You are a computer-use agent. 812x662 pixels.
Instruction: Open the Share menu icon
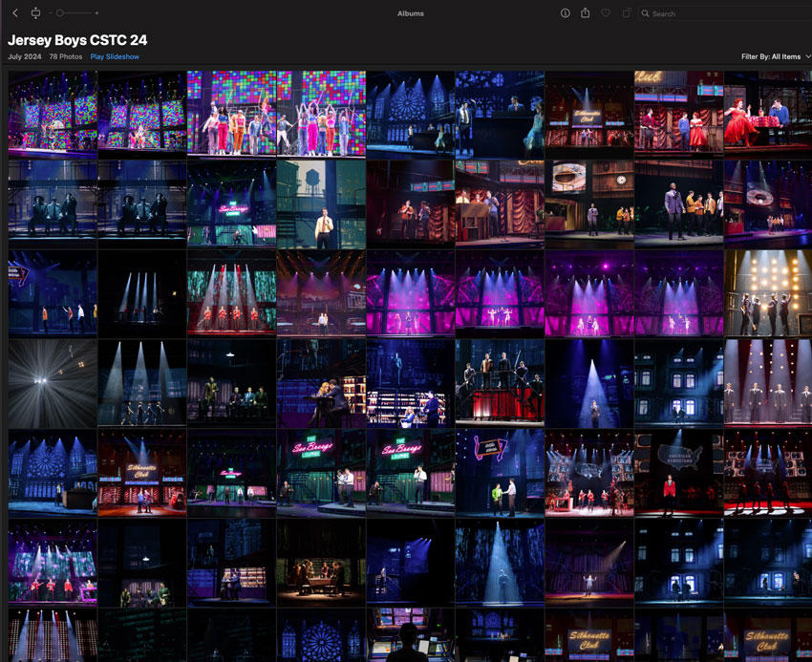click(586, 13)
